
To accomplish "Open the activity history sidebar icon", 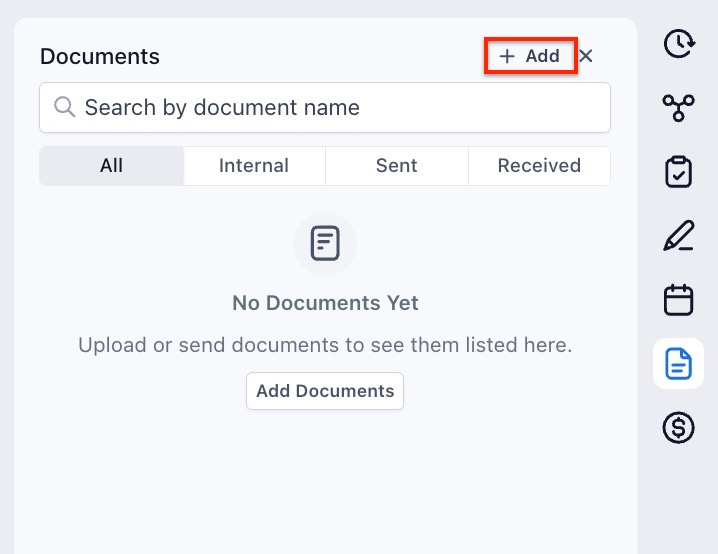I will [679, 44].
